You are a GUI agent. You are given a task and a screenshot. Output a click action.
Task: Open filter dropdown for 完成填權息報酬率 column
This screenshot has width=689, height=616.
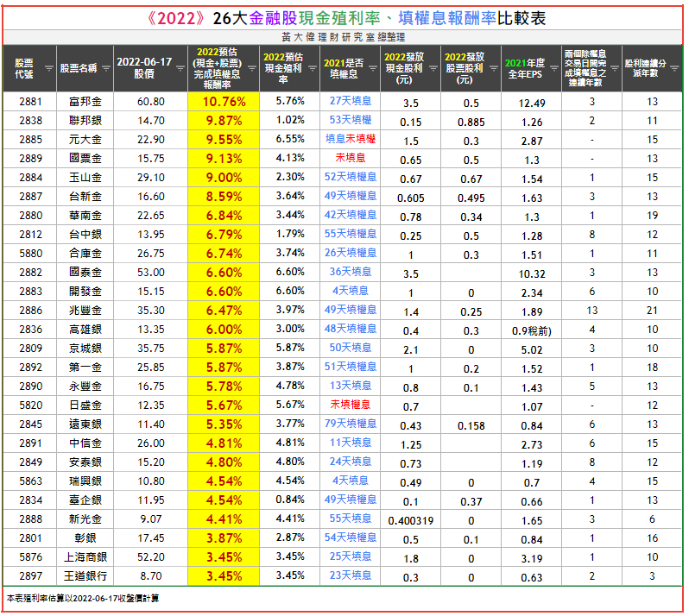[252, 68]
